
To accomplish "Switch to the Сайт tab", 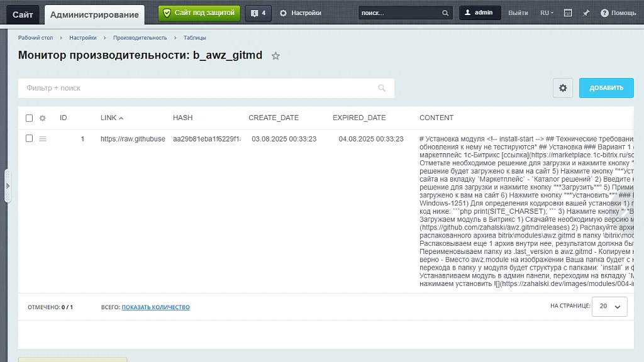I will [x=23, y=15].
